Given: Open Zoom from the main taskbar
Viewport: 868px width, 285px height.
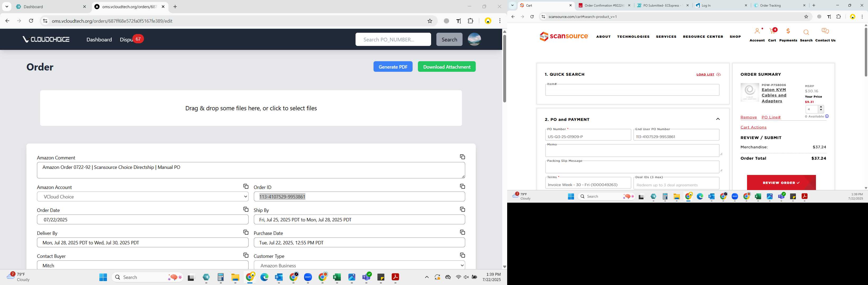Looking at the screenshot, I should [x=308, y=277].
